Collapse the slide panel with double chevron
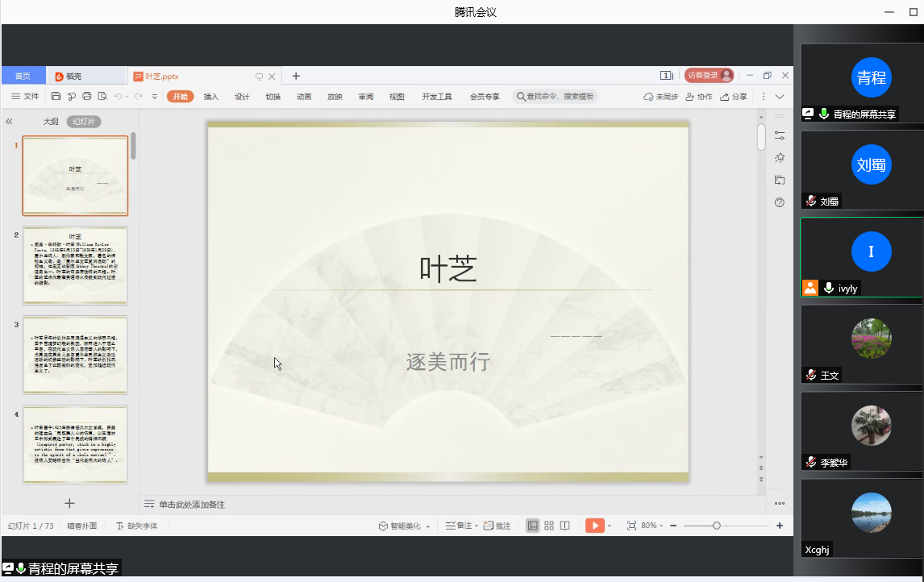The width and height of the screenshot is (924, 582). (x=10, y=122)
